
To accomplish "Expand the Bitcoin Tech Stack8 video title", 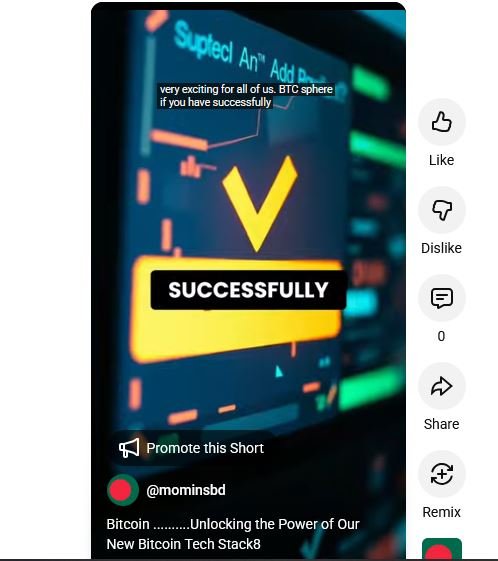I will click(x=233, y=534).
